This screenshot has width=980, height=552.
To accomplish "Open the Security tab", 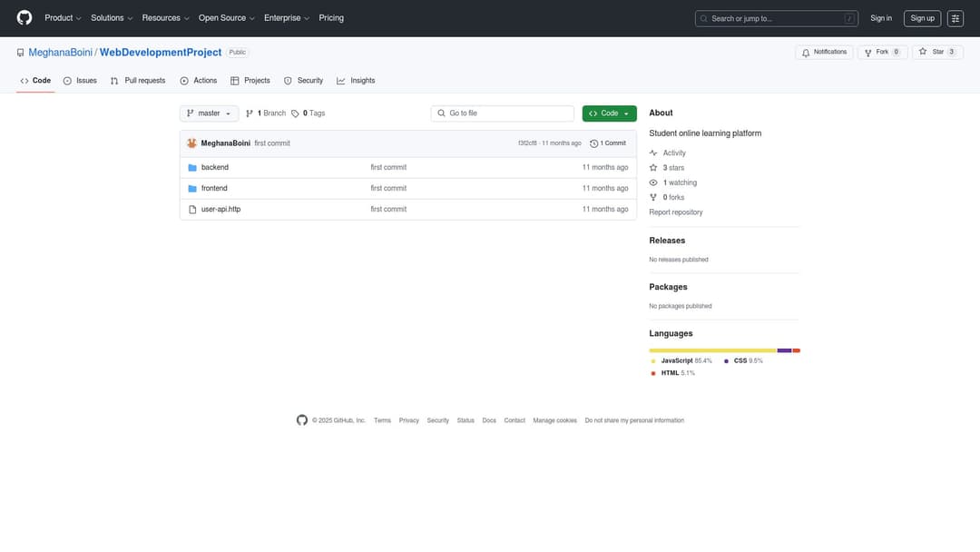I will (304, 81).
